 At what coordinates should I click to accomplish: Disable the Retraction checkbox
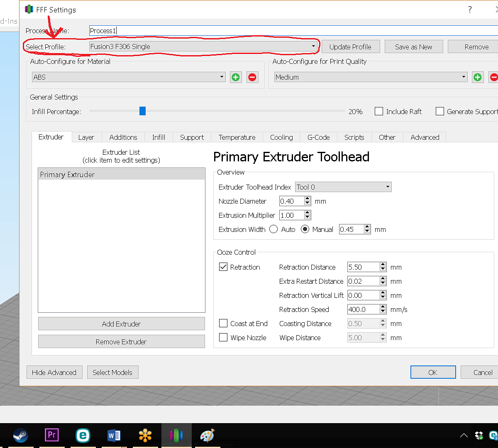tap(223, 267)
